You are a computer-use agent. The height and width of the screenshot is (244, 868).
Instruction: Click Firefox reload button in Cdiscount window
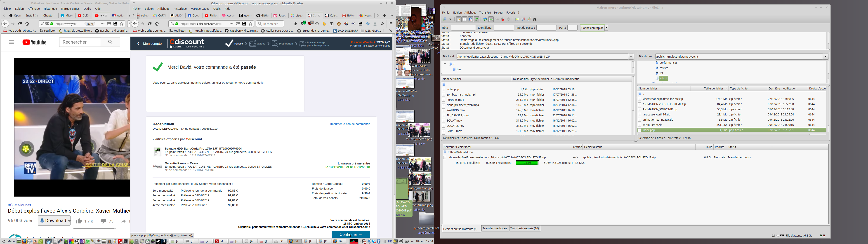150,24
